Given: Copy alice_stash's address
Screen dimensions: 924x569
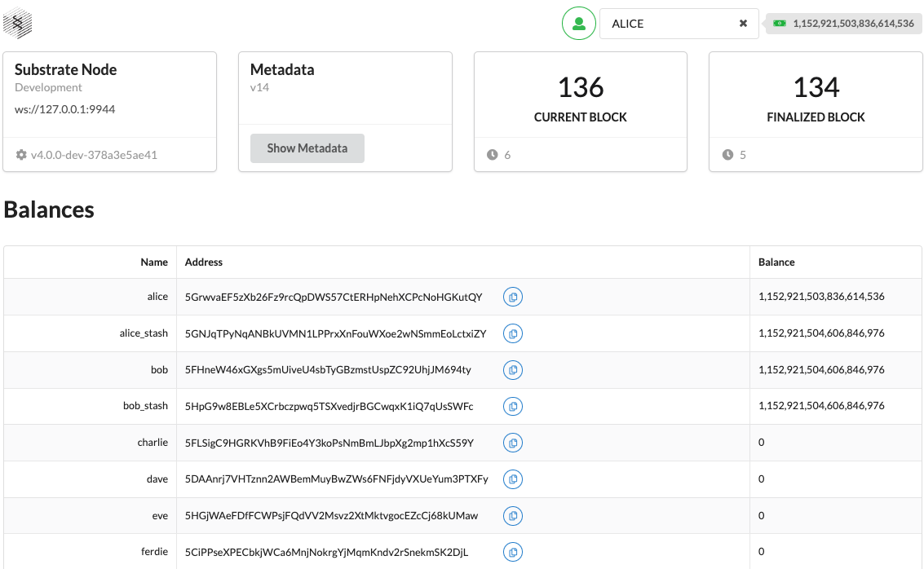Looking at the screenshot, I should coord(513,334).
